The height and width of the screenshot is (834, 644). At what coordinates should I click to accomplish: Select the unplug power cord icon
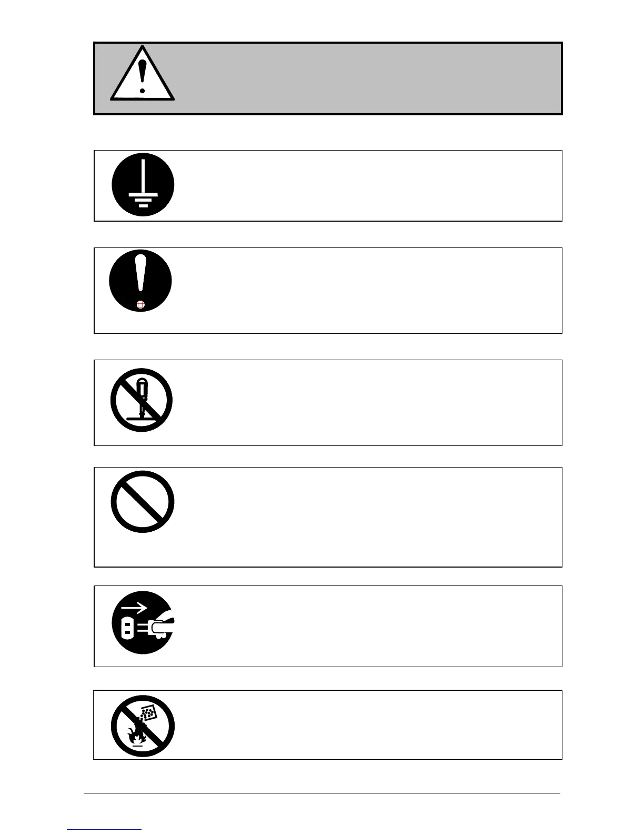(x=143, y=622)
